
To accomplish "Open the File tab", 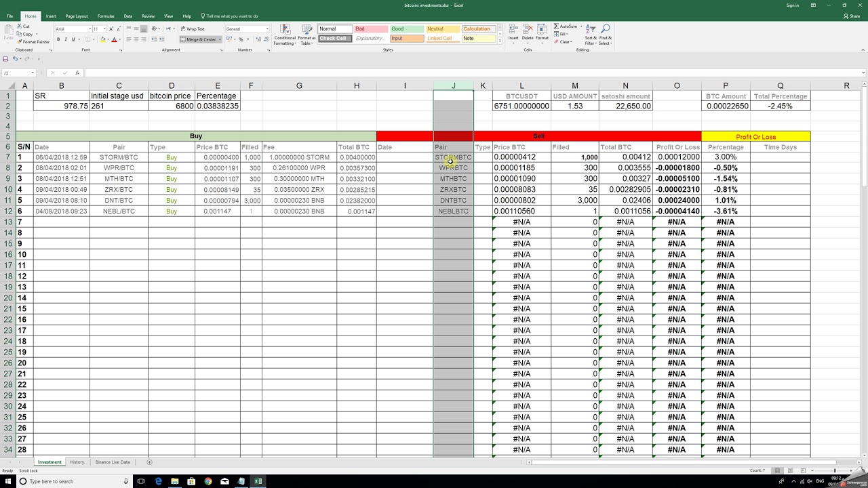I will click(10, 16).
